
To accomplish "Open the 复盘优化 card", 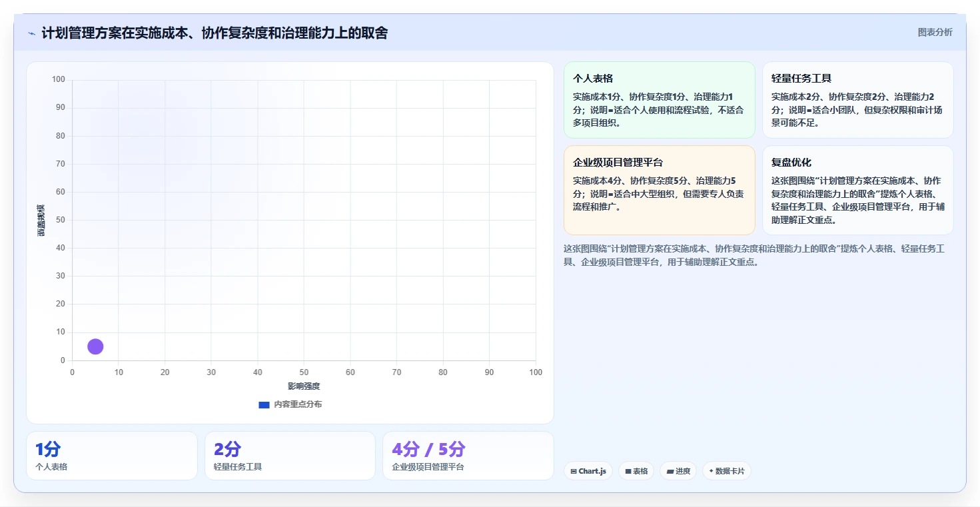I will pos(857,191).
